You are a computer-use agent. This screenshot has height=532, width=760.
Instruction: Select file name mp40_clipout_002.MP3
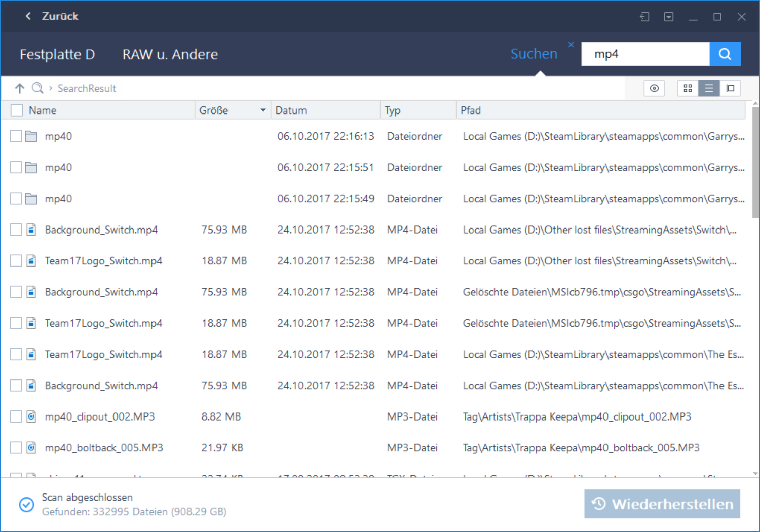[100, 416]
